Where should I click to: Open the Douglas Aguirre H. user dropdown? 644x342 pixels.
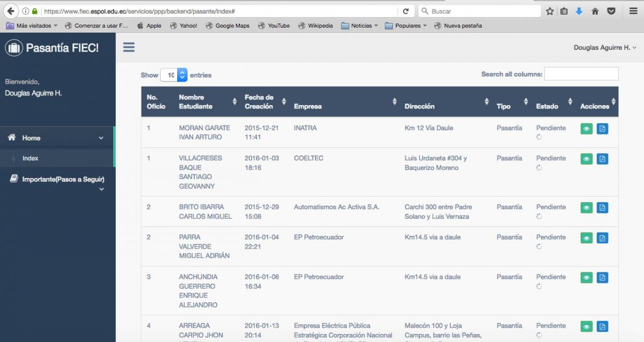pyautogui.click(x=605, y=48)
